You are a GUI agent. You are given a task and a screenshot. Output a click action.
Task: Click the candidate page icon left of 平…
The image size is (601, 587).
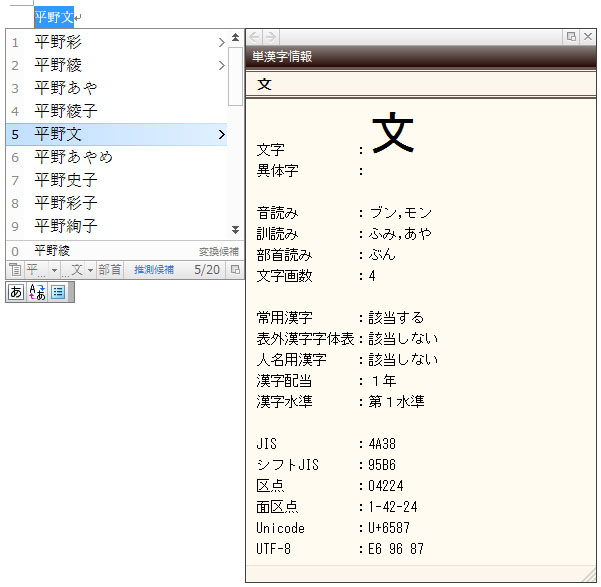click(15, 270)
